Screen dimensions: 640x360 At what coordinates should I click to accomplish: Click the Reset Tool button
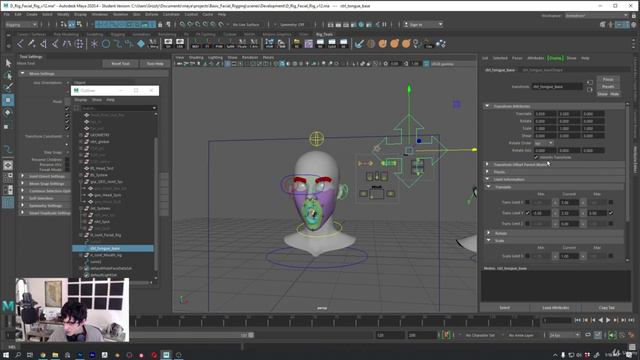pyautogui.click(x=120, y=64)
